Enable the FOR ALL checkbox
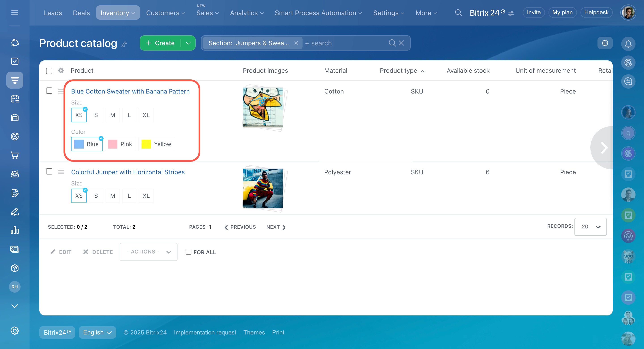644x349 pixels. click(189, 252)
